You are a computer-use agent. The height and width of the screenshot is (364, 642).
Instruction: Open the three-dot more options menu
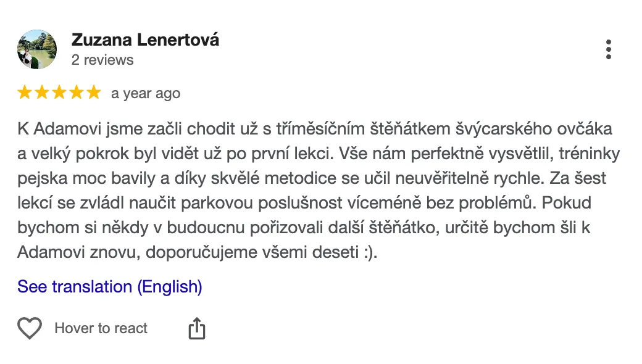click(x=609, y=49)
